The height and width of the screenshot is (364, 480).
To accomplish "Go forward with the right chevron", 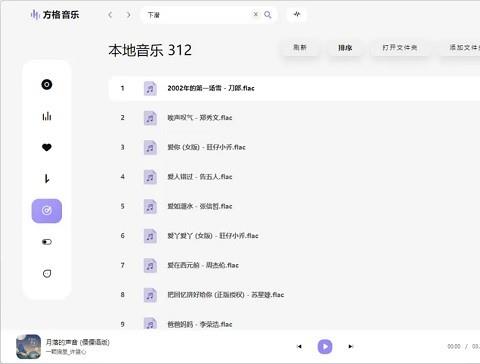I will (128, 15).
